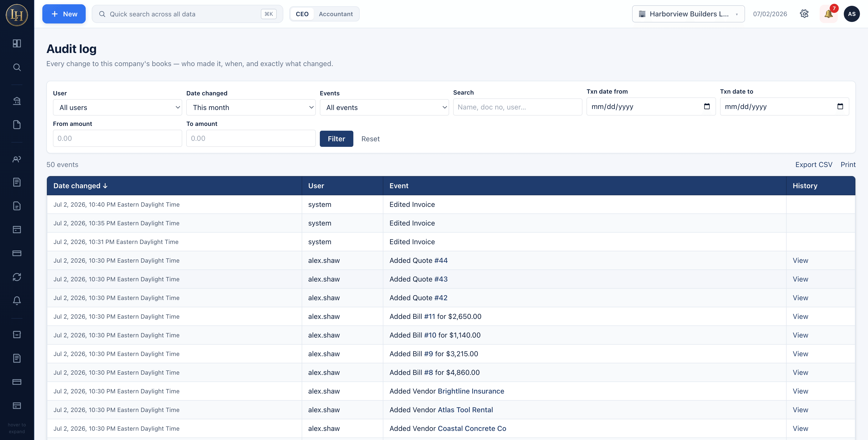This screenshot has height=440, width=868.
Task: Open the Date changed This month dropdown
Action: tap(251, 107)
